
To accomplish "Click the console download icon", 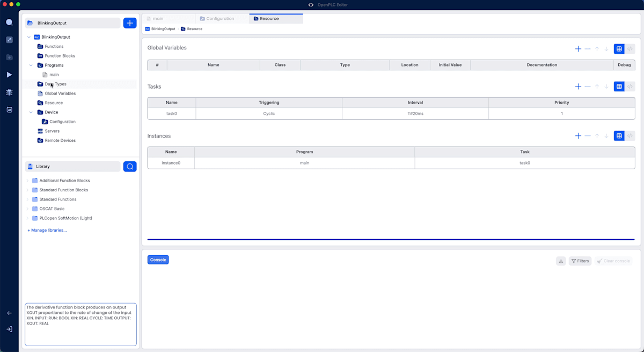I will tap(561, 261).
